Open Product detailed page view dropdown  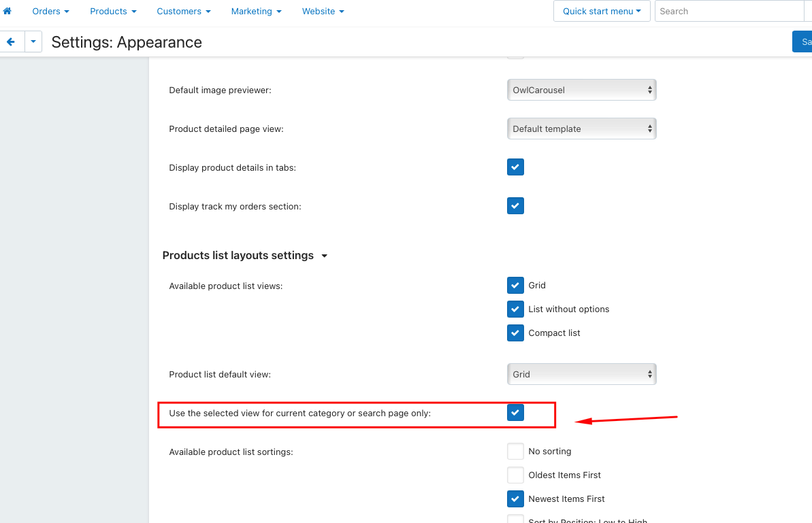click(x=581, y=129)
